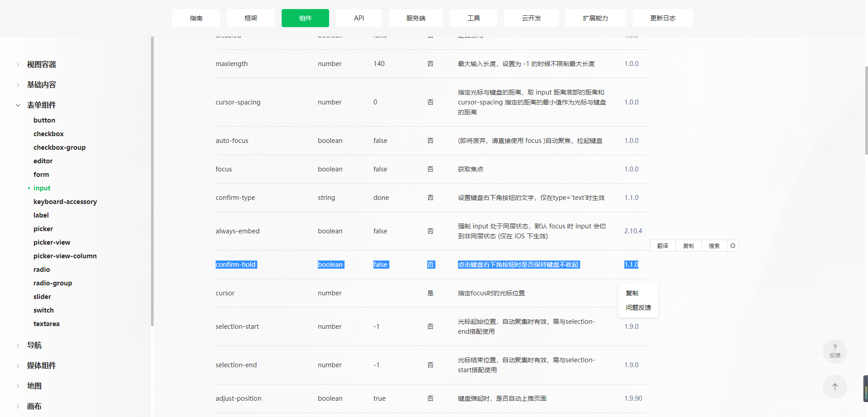868x417 pixels.
Task: Click the maxlength property name
Action: tap(231, 64)
